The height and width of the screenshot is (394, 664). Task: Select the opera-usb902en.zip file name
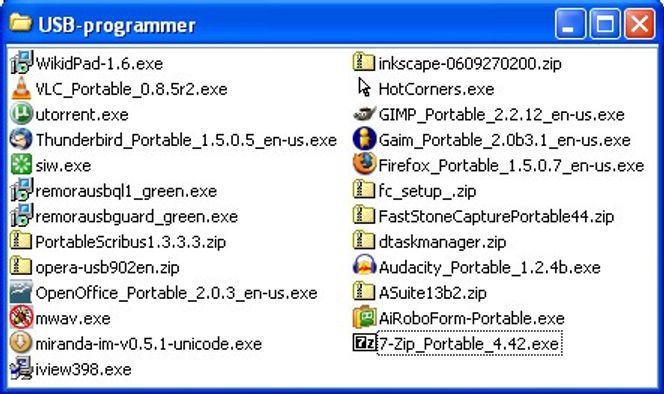(x=107, y=267)
